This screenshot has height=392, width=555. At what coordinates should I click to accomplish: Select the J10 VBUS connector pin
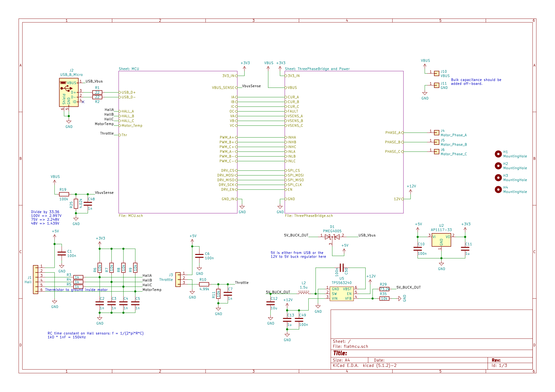click(436, 73)
